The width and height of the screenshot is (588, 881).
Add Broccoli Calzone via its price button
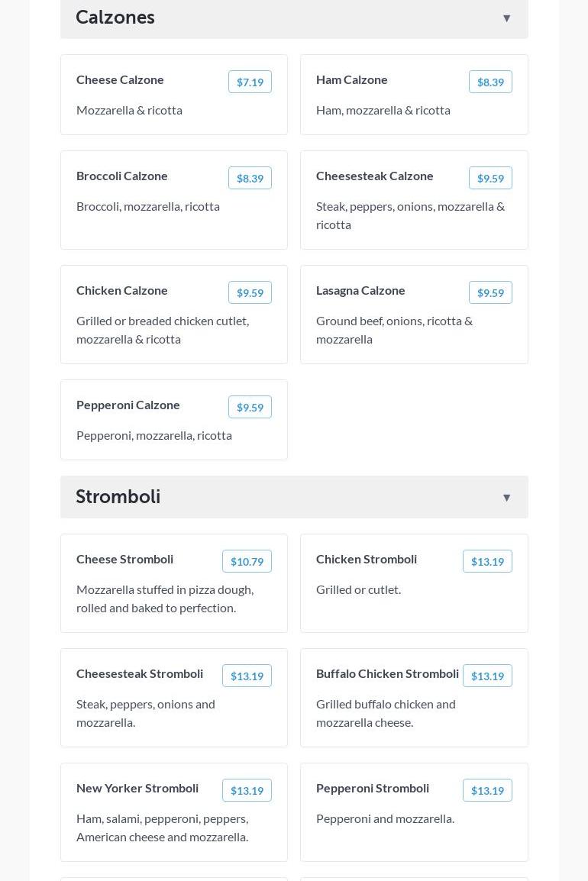pos(250,179)
